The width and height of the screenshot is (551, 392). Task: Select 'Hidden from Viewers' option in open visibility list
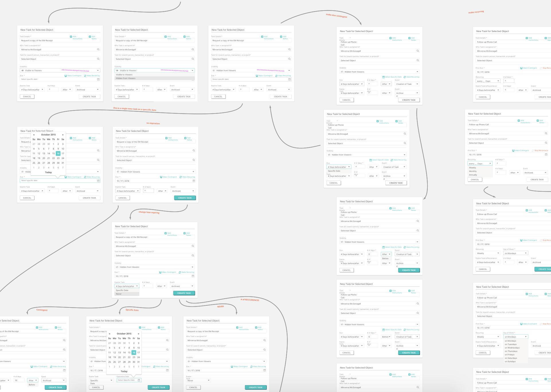155,78
